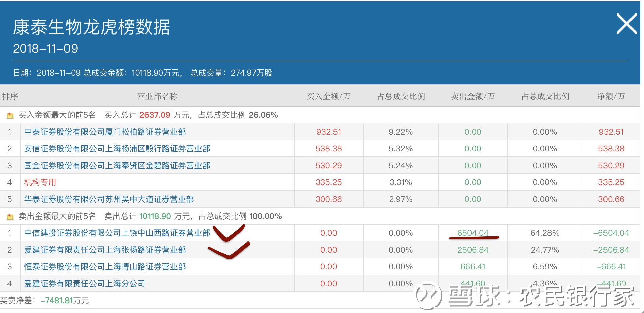Open 华泰证券股份有限公司苏州吴中大道证券营业部 link

coord(109,199)
